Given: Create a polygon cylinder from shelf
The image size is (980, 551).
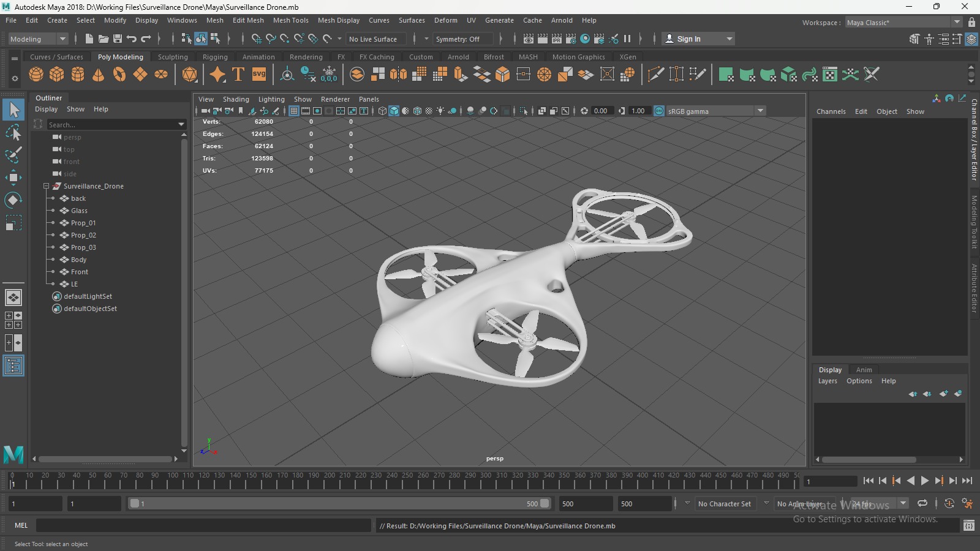Looking at the screenshot, I should click(x=78, y=75).
